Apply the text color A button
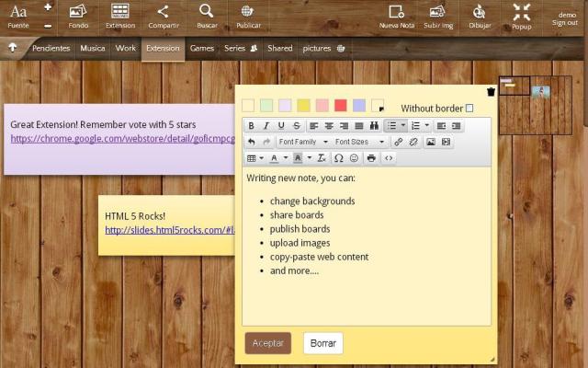588x368 pixels. (x=275, y=158)
